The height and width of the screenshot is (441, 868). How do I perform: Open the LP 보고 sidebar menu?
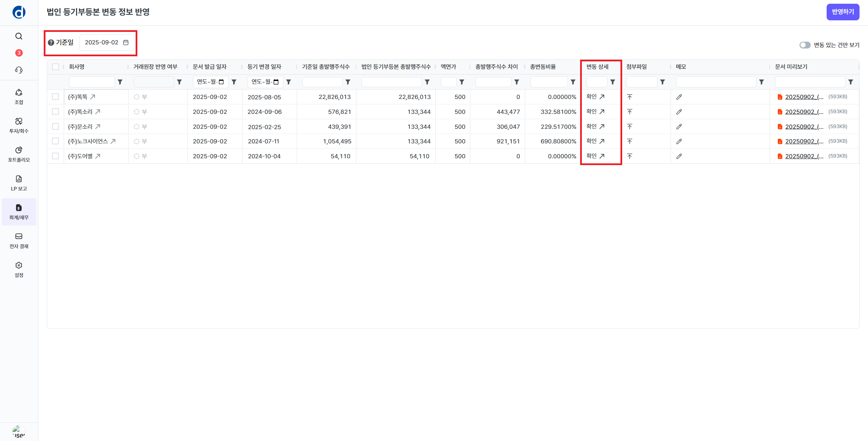pos(19,183)
